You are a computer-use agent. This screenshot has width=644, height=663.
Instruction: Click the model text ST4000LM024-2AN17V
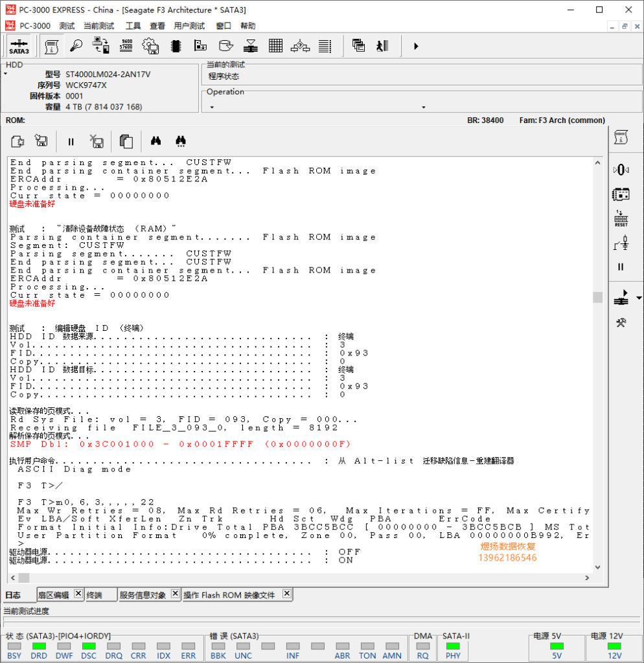(108, 74)
